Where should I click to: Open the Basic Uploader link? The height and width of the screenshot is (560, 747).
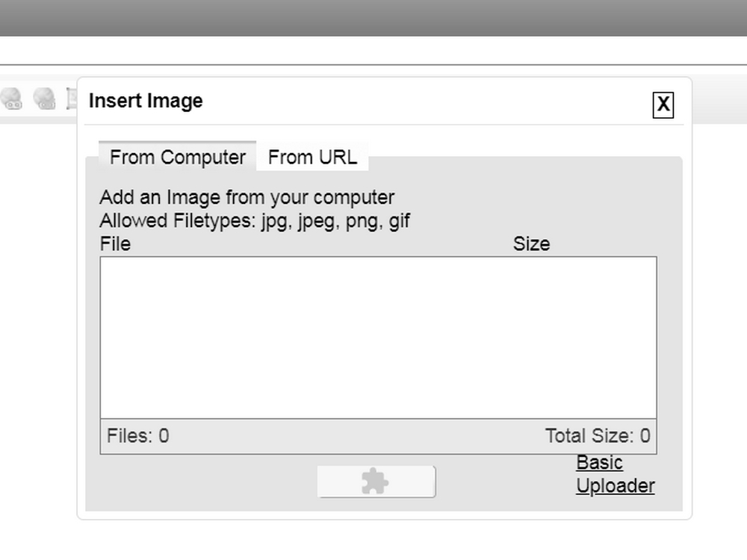(x=615, y=474)
